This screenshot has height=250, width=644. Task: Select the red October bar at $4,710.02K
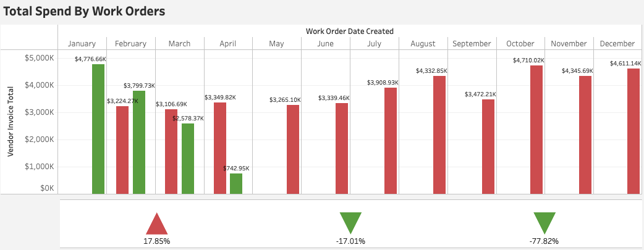tap(536, 130)
